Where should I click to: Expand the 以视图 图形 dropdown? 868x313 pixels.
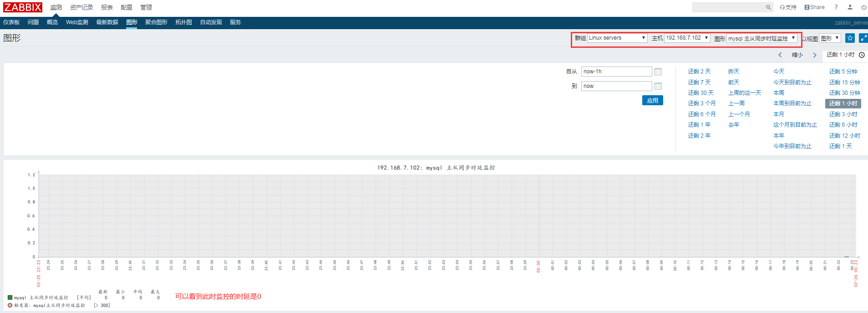(x=830, y=38)
